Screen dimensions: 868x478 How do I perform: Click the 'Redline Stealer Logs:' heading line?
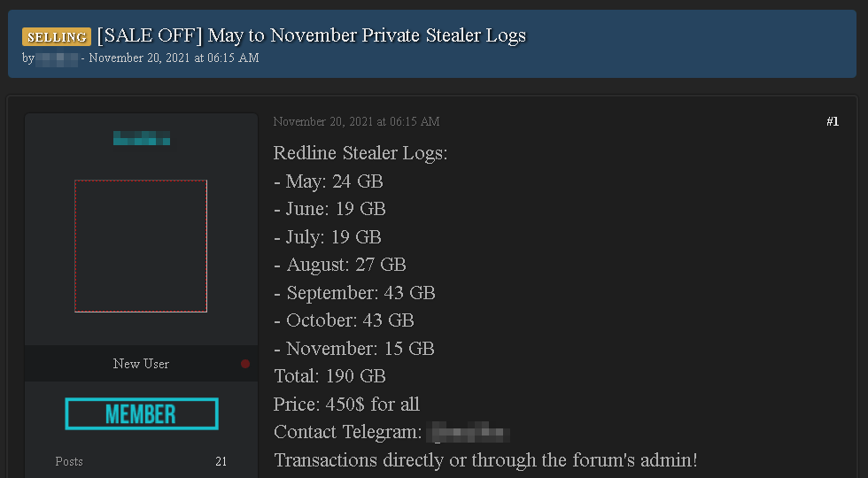coord(360,153)
